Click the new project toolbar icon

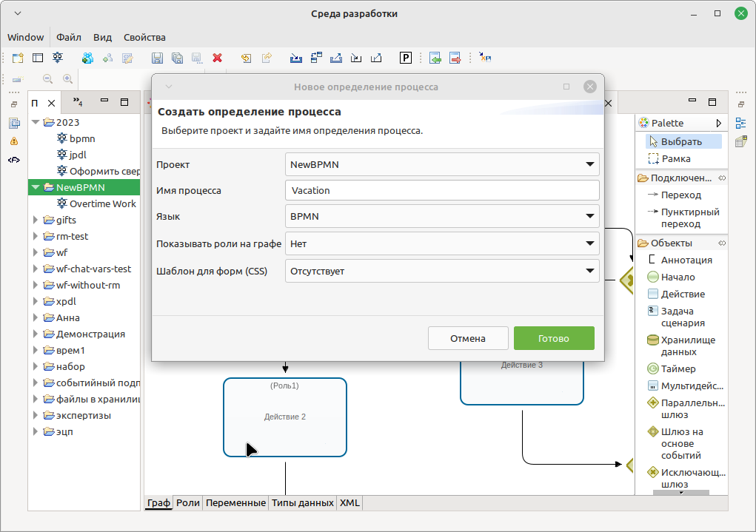pyautogui.click(x=18, y=58)
